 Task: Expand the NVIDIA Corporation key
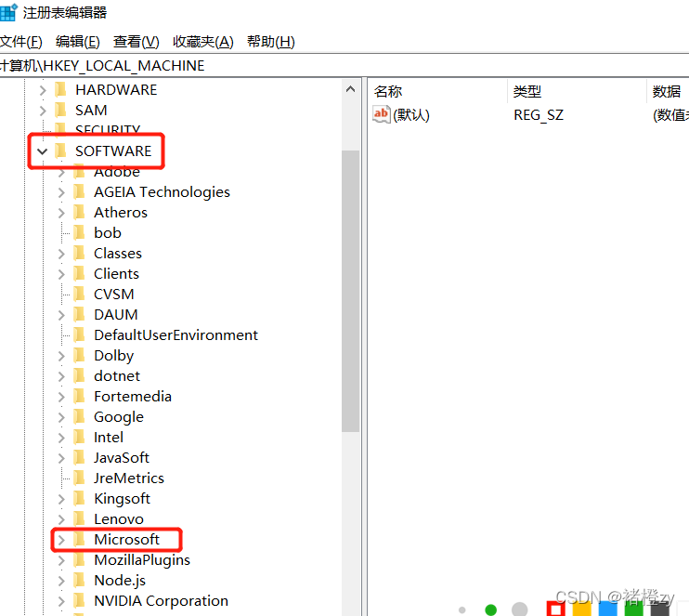(61, 601)
